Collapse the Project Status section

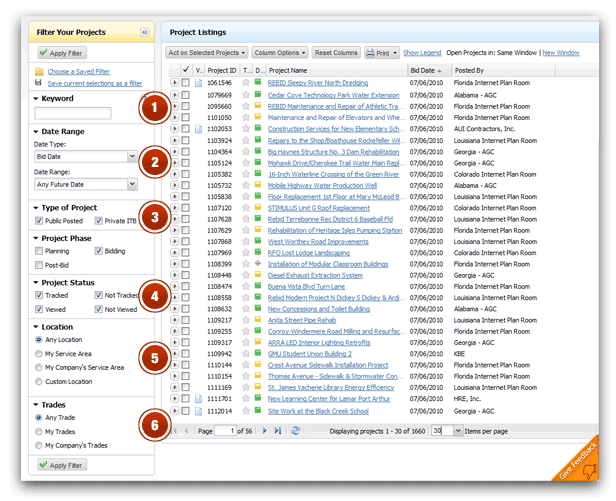[36, 283]
